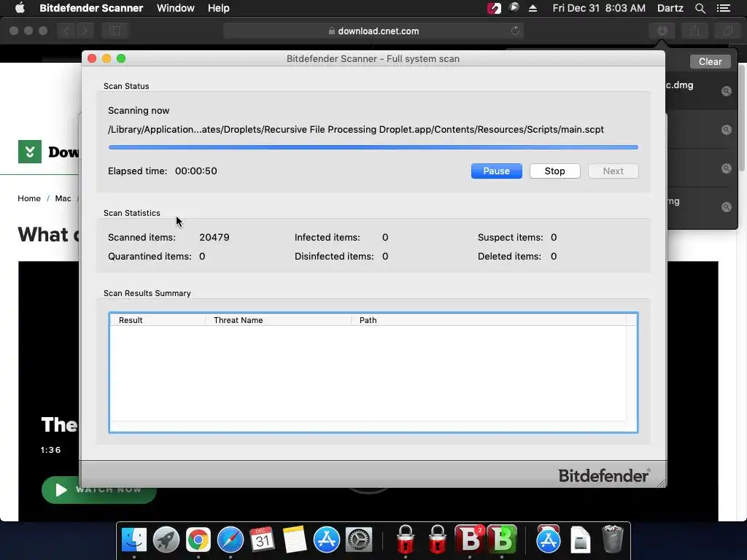Click the Dartz user name in menu bar
The image size is (747, 560).
click(670, 8)
